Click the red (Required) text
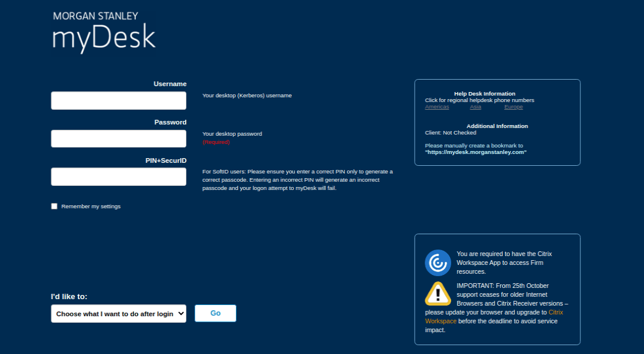The image size is (644, 354). coord(216,142)
